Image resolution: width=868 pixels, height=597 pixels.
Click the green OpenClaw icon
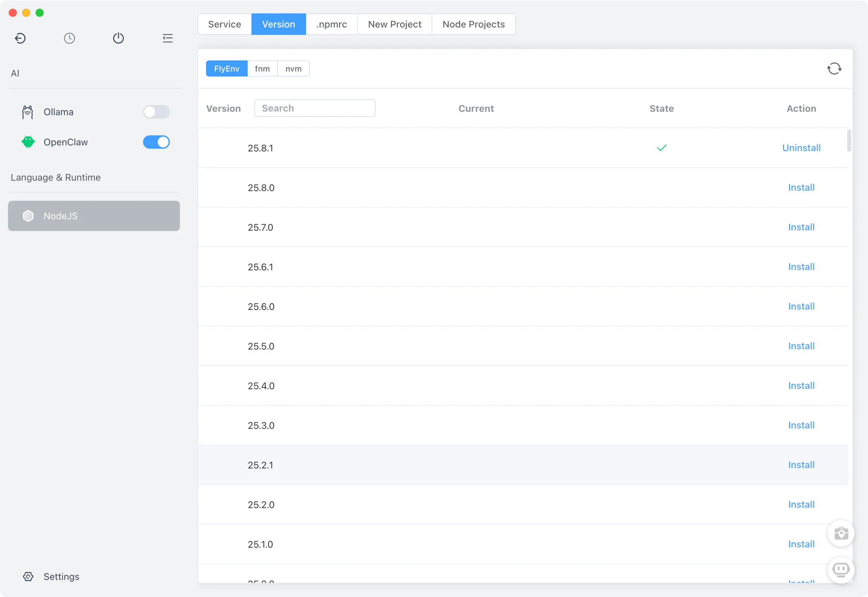click(28, 142)
